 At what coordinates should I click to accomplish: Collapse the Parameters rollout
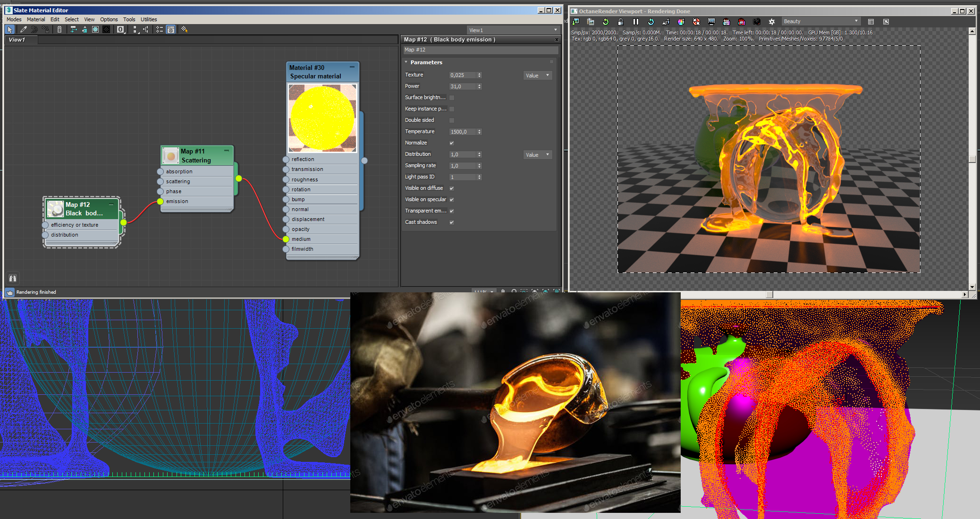tap(406, 62)
